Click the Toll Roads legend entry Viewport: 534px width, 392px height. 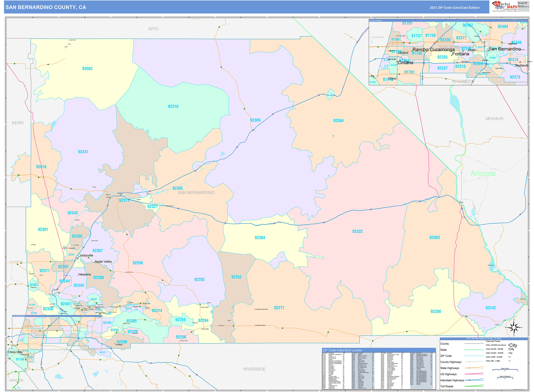click(447, 386)
